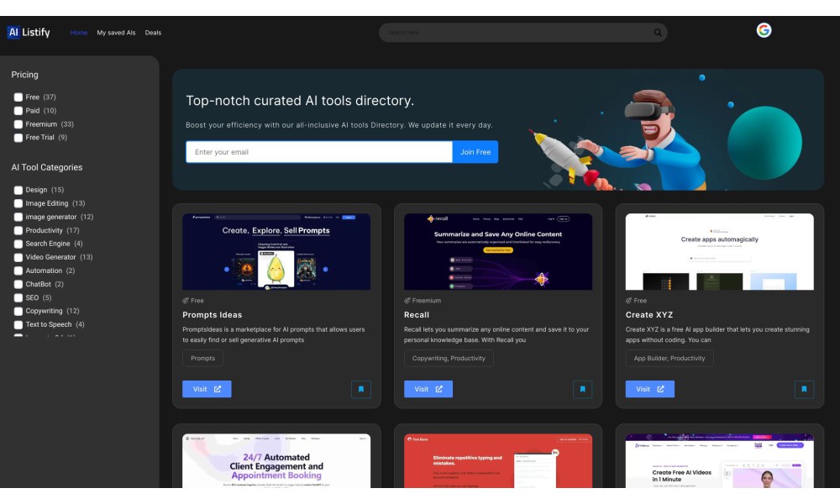Check the SEO category filter

click(18, 298)
